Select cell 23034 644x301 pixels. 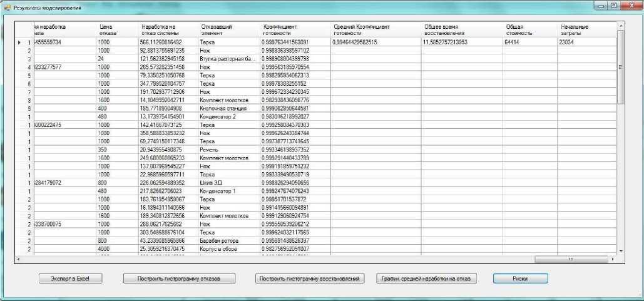click(587, 43)
